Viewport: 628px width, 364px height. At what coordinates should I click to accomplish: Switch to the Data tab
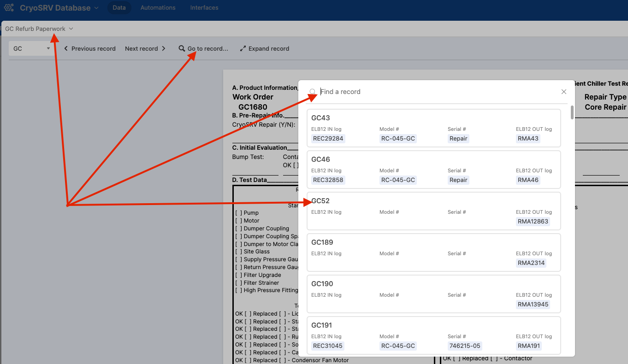119,8
